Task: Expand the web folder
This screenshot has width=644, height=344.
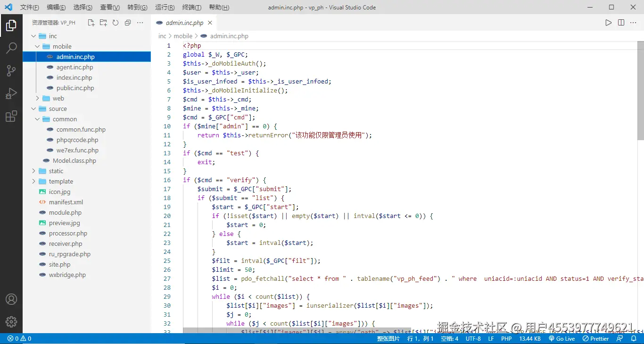Action: [x=58, y=99]
